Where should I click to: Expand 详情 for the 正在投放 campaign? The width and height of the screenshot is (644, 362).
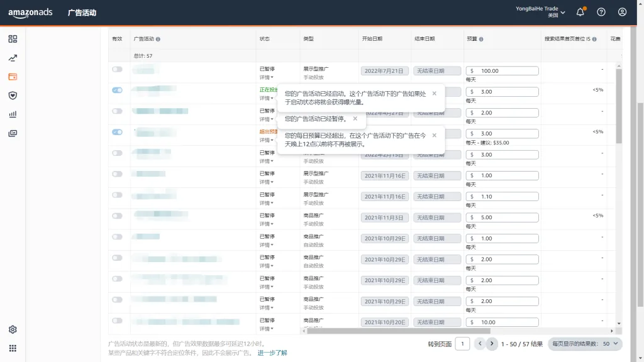coord(266,99)
